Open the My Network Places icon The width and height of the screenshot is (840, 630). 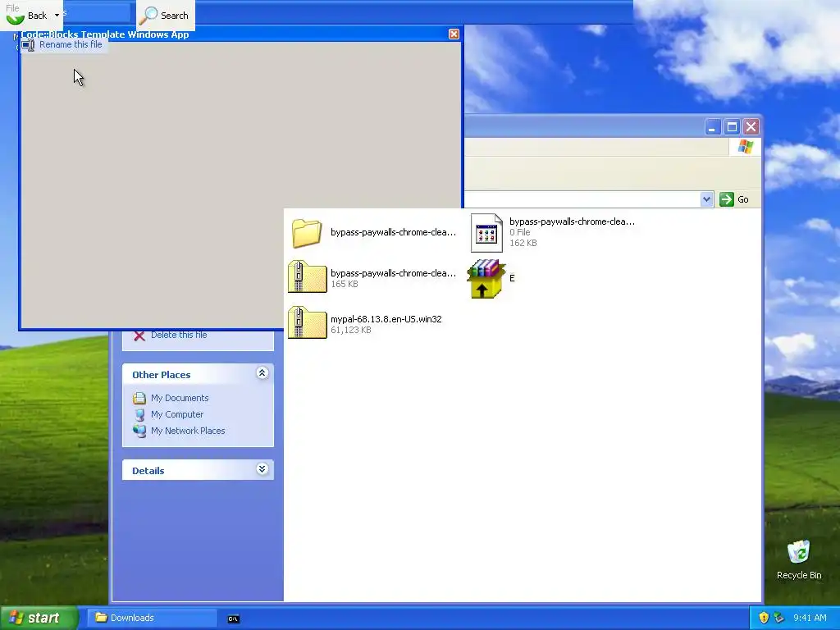point(139,431)
